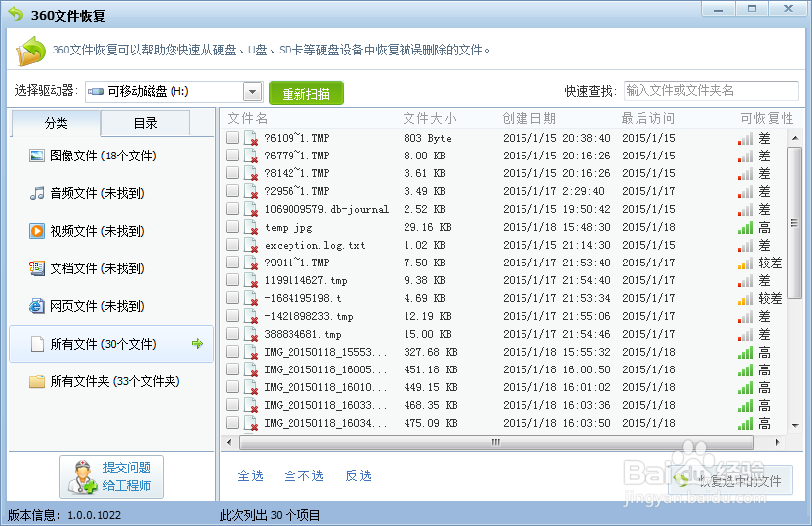Click the video files play icon

click(37, 231)
